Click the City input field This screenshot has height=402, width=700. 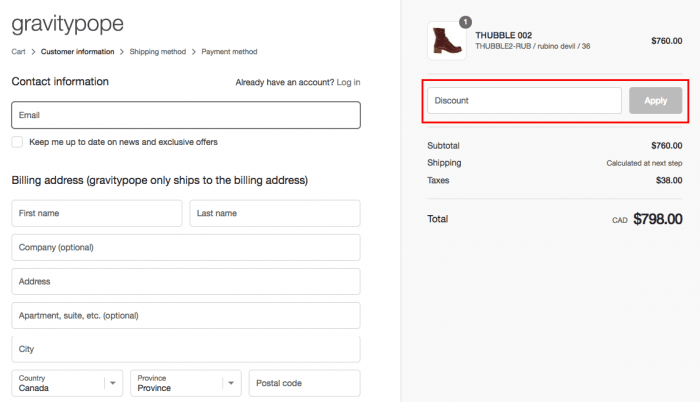(x=186, y=349)
